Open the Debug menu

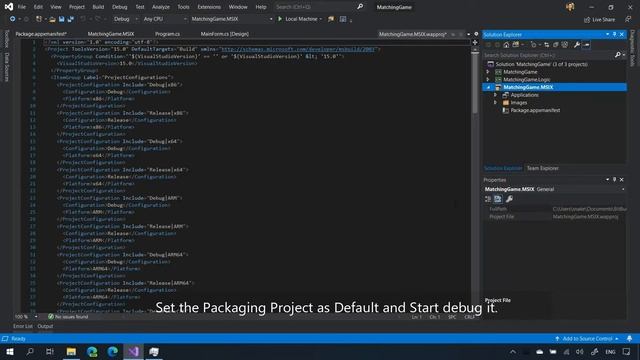(x=120, y=7)
